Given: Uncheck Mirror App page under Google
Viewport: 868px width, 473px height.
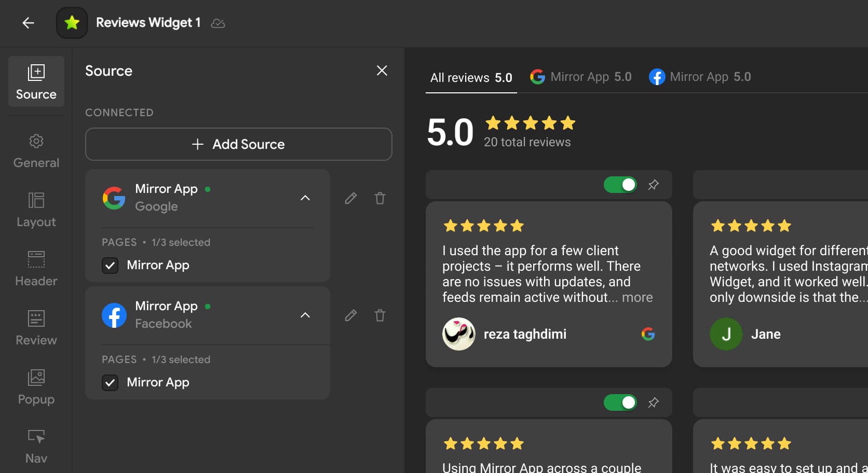Looking at the screenshot, I should click(110, 266).
